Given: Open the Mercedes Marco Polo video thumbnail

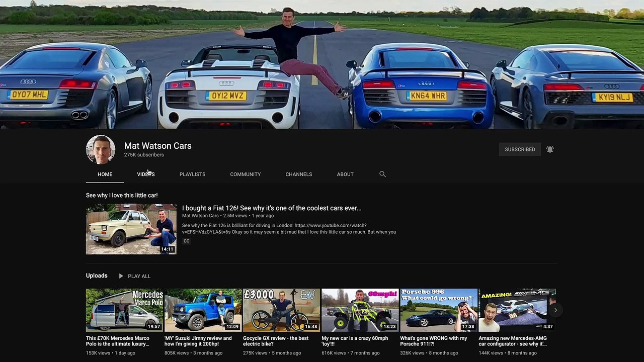Looking at the screenshot, I should (x=124, y=310).
